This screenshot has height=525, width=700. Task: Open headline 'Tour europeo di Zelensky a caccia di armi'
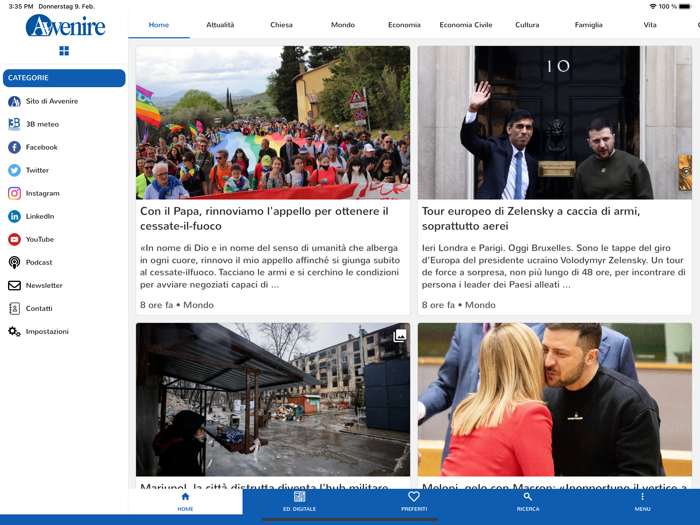[531, 218]
